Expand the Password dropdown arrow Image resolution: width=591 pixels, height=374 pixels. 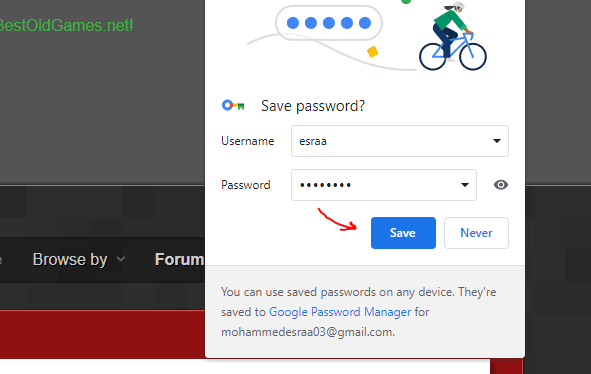pyautogui.click(x=465, y=185)
